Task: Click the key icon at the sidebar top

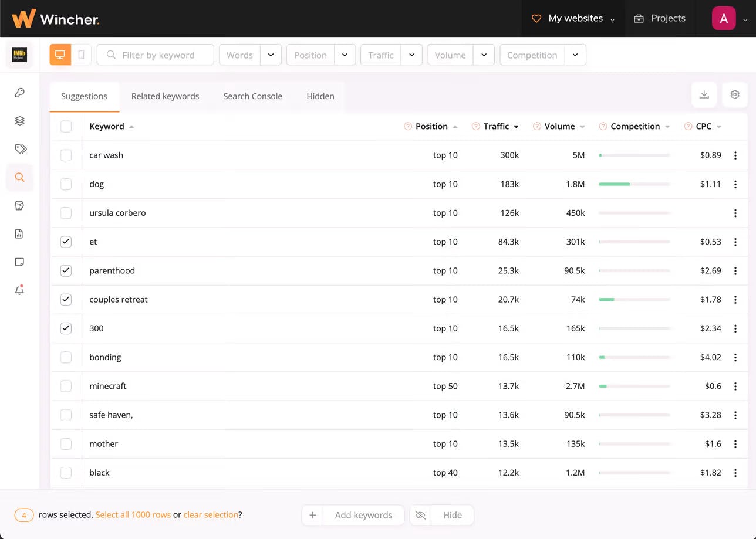Action: point(19,92)
